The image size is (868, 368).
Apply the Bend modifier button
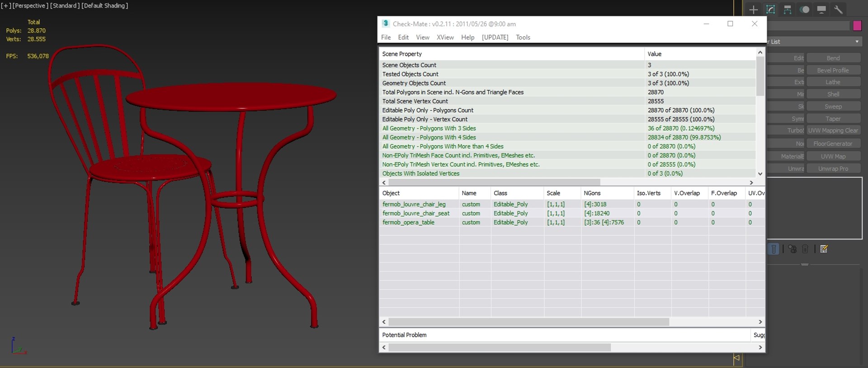point(833,58)
